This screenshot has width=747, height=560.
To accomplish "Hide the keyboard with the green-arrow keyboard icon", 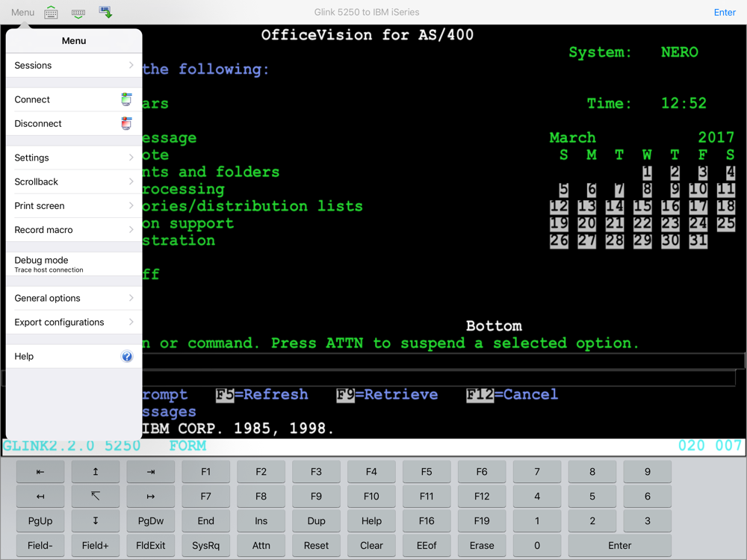I will click(x=78, y=13).
